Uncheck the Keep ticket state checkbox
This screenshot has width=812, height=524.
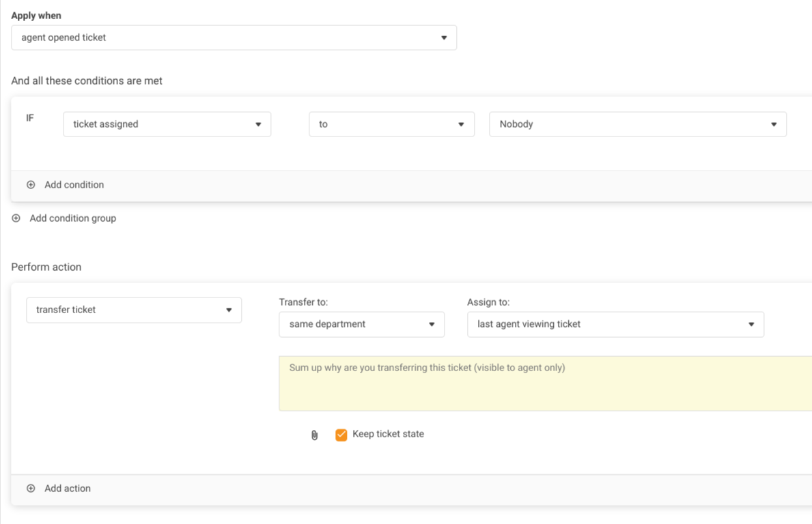pos(341,435)
